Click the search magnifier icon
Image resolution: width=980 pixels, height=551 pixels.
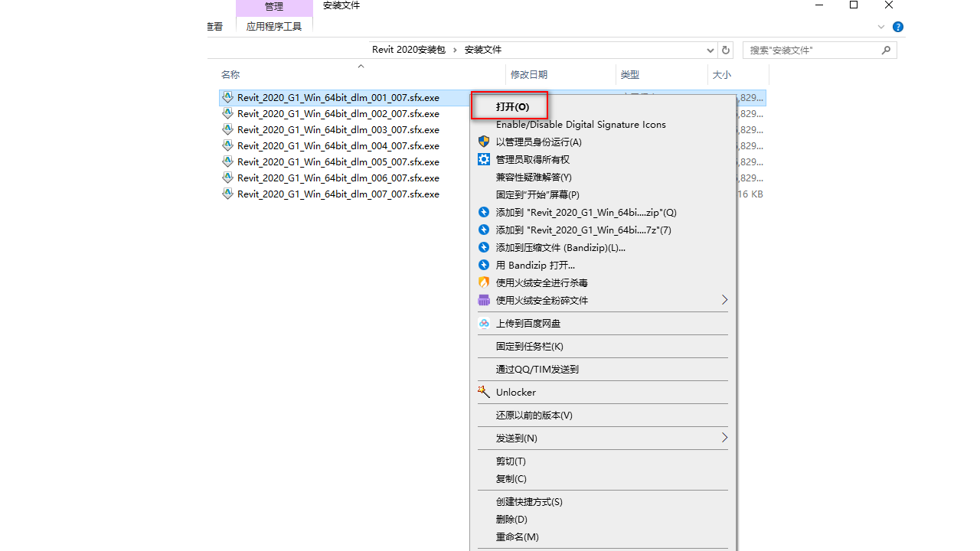tap(886, 50)
